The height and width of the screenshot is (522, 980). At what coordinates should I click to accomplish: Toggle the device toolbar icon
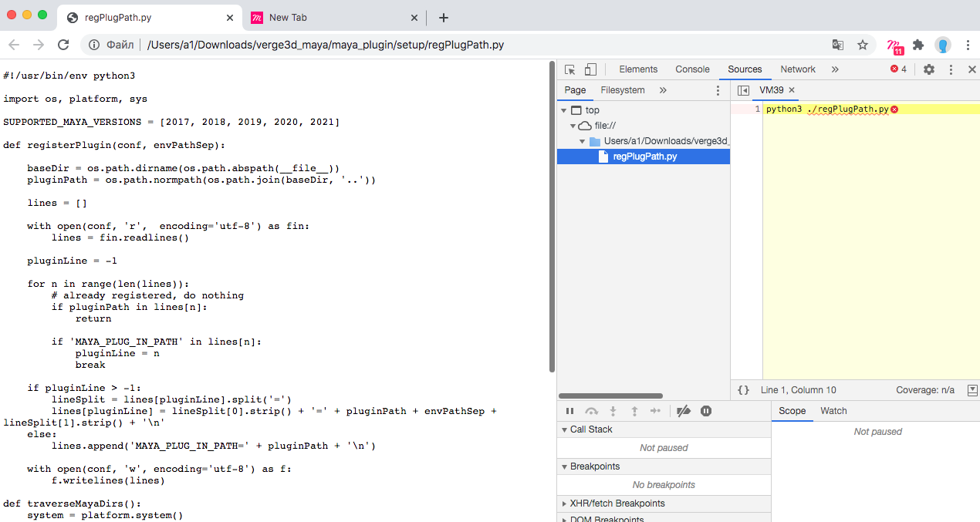(590, 69)
